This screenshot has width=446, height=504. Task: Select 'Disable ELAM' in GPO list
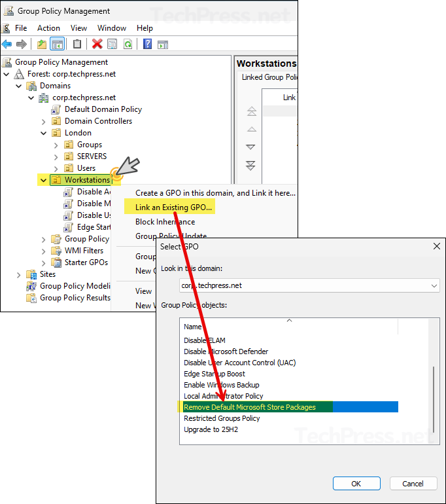(205, 340)
